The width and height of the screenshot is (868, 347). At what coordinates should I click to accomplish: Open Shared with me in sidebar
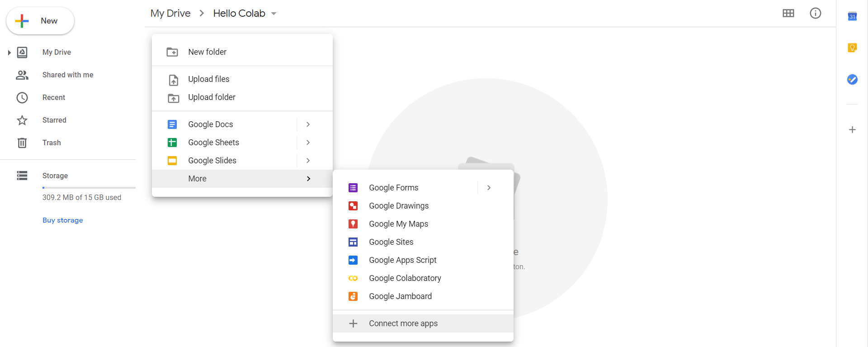point(68,75)
